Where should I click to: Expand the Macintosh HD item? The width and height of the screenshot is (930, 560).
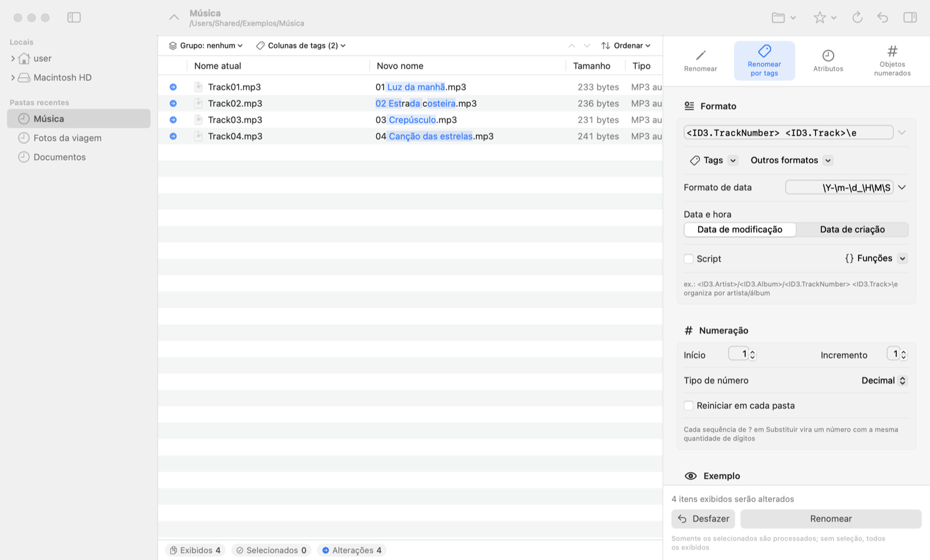coord(13,78)
